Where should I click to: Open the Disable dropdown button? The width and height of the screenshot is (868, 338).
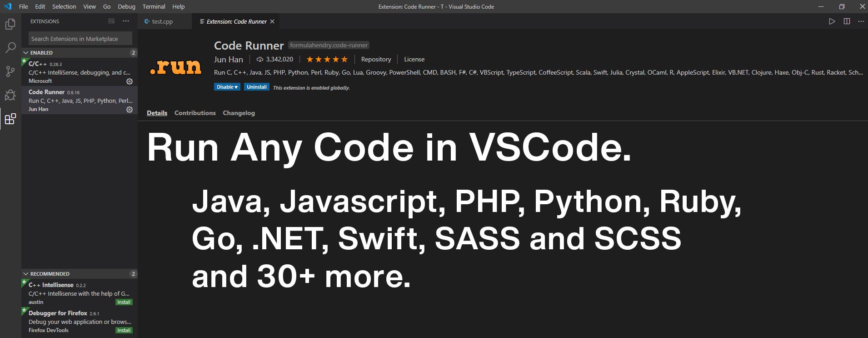(227, 87)
